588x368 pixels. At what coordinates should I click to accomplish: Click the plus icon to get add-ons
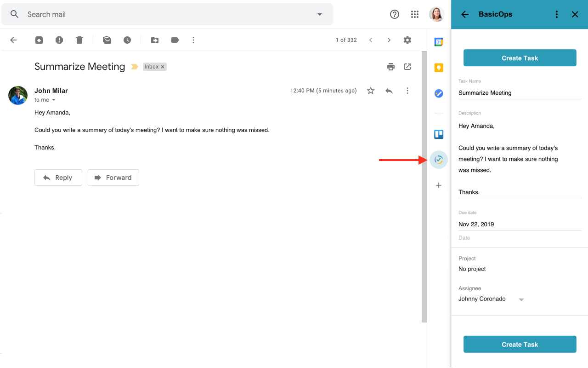click(439, 185)
